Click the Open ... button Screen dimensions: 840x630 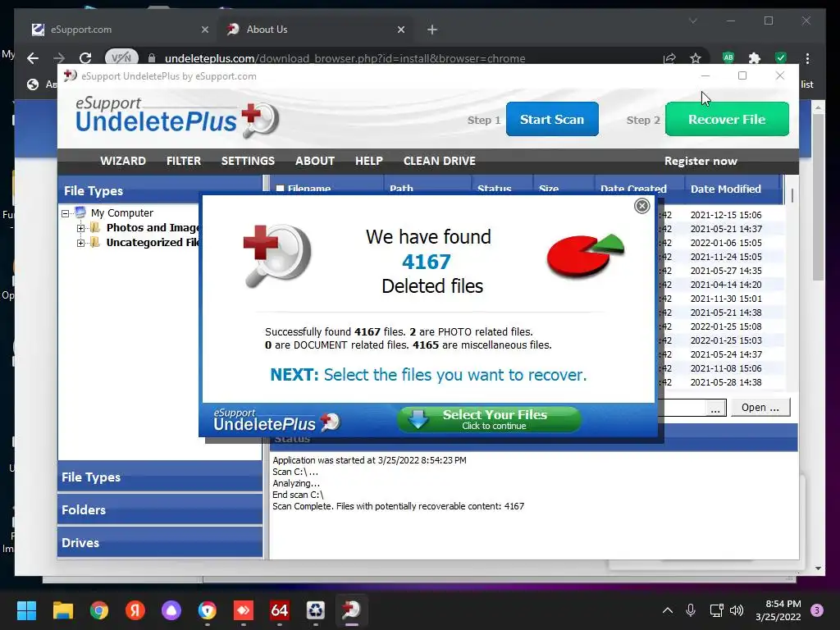click(x=760, y=407)
